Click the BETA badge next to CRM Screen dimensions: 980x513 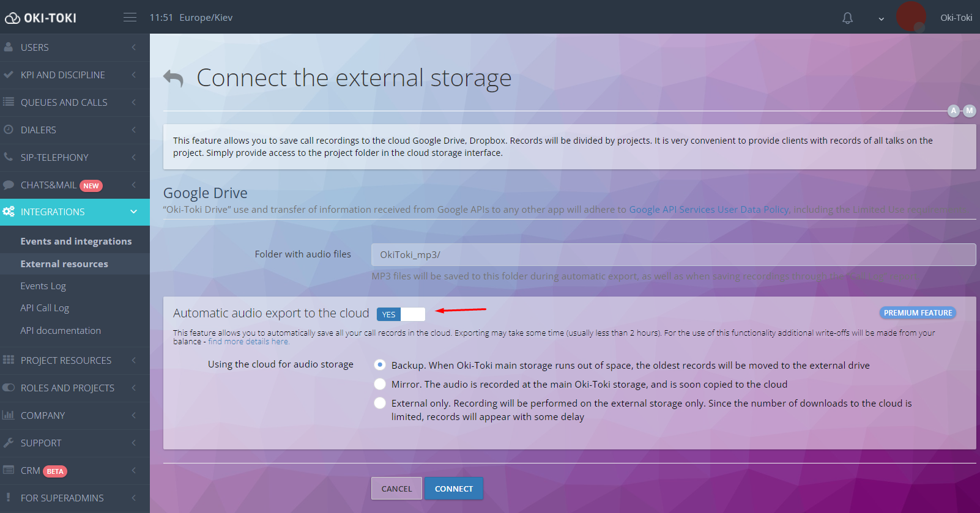coord(55,471)
